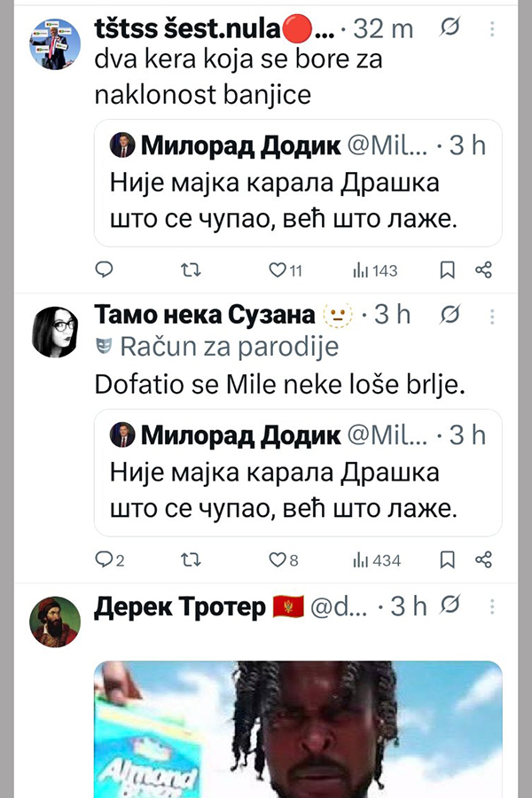Image resolution: width=532 pixels, height=798 pixels.
Task: Open more options on tštss šest.nula tweet
Action: [x=493, y=28]
